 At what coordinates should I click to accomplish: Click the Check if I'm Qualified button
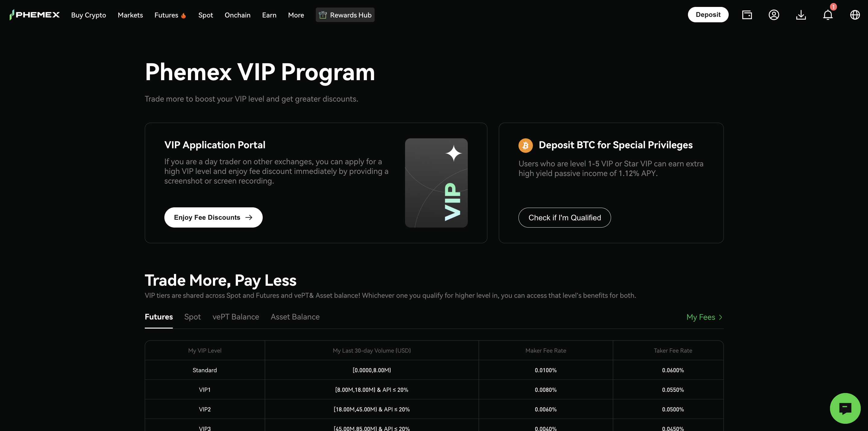[x=564, y=218]
